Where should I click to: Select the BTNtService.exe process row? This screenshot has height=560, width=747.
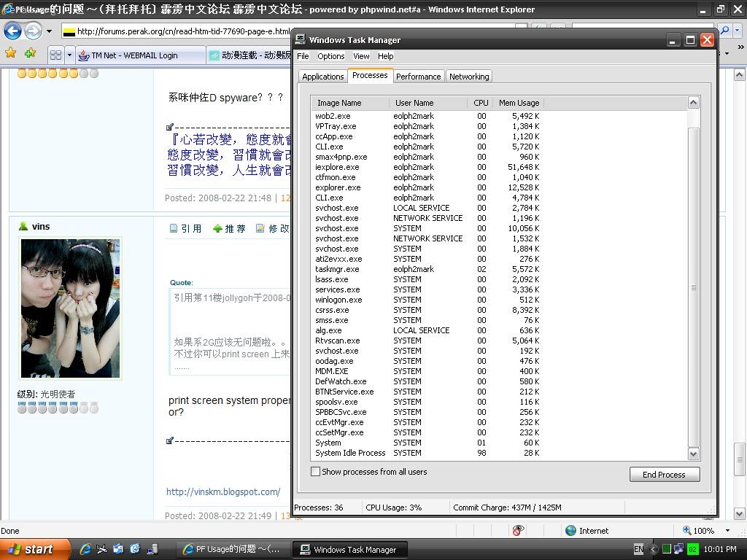pos(427,392)
